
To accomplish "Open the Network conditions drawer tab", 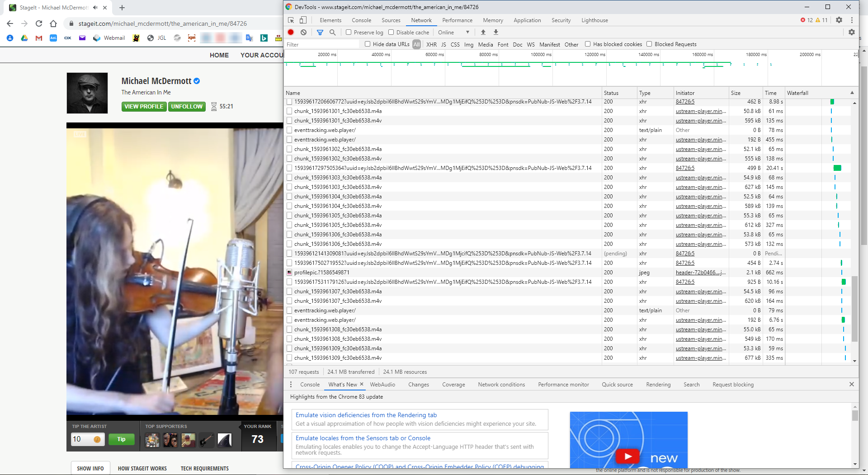I will pos(501,385).
